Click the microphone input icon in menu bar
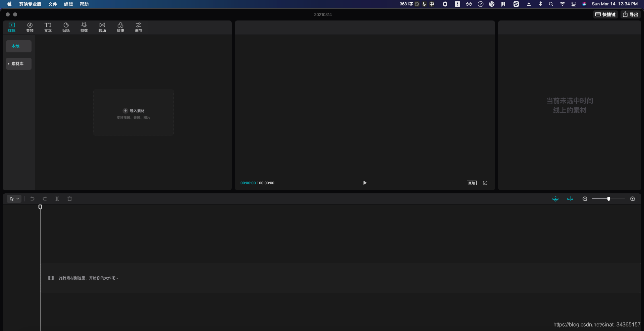The width and height of the screenshot is (644, 331). pyautogui.click(x=424, y=4)
